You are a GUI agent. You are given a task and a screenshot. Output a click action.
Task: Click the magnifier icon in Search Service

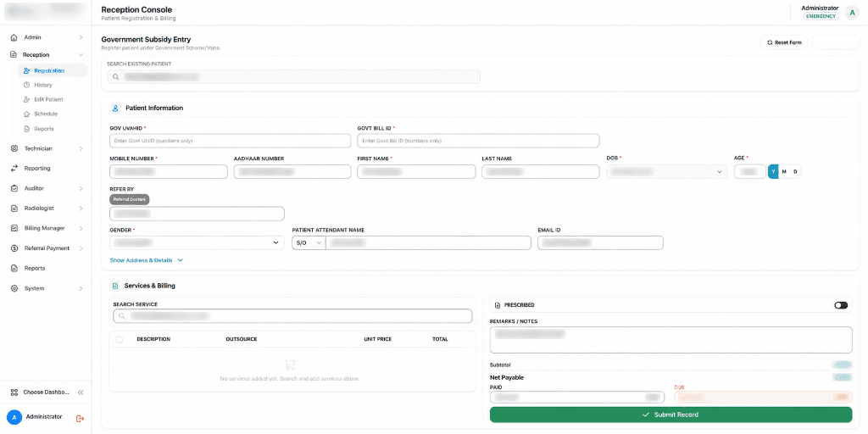122,316
